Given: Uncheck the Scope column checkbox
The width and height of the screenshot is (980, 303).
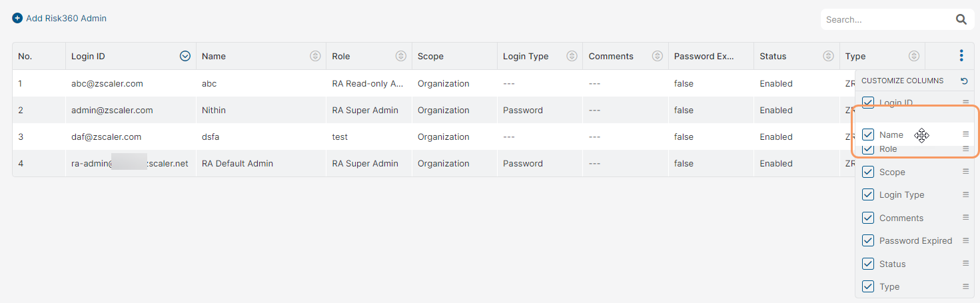Looking at the screenshot, I should pos(868,172).
